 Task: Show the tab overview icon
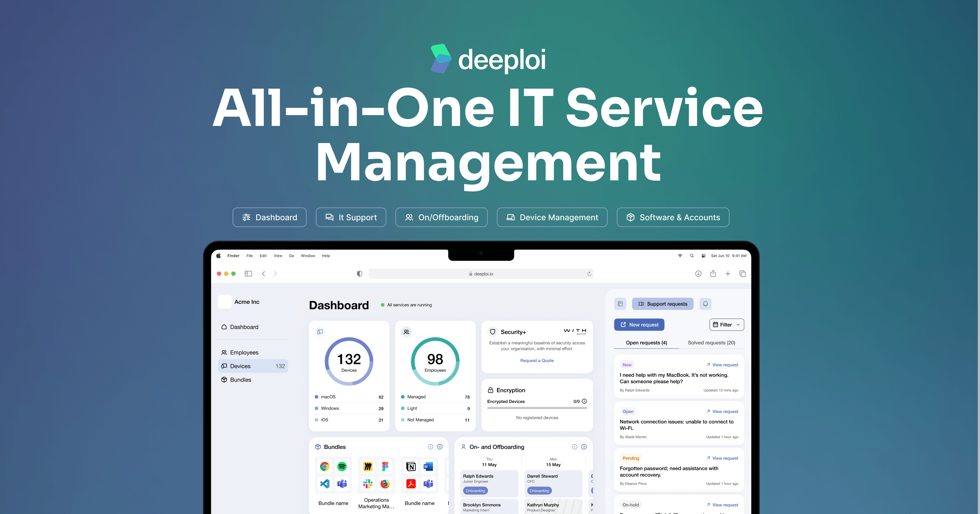742,274
